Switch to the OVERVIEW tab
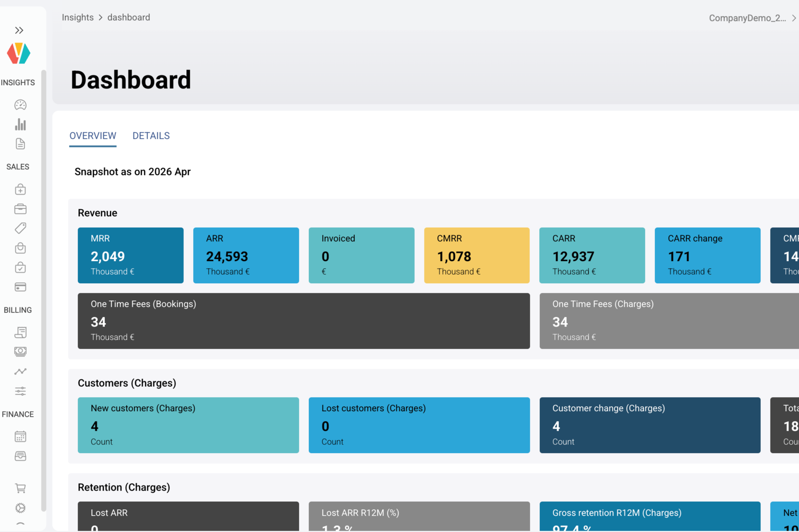The width and height of the screenshot is (799, 532). click(x=93, y=136)
